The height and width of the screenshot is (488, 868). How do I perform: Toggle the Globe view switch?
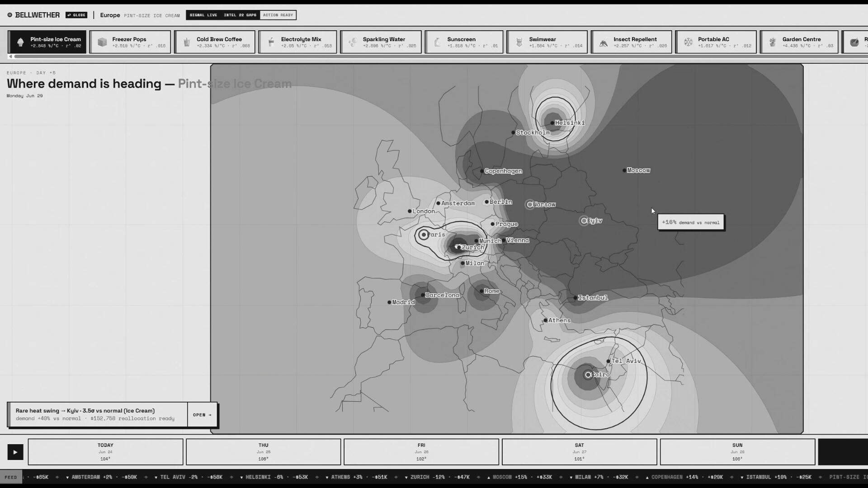click(76, 15)
